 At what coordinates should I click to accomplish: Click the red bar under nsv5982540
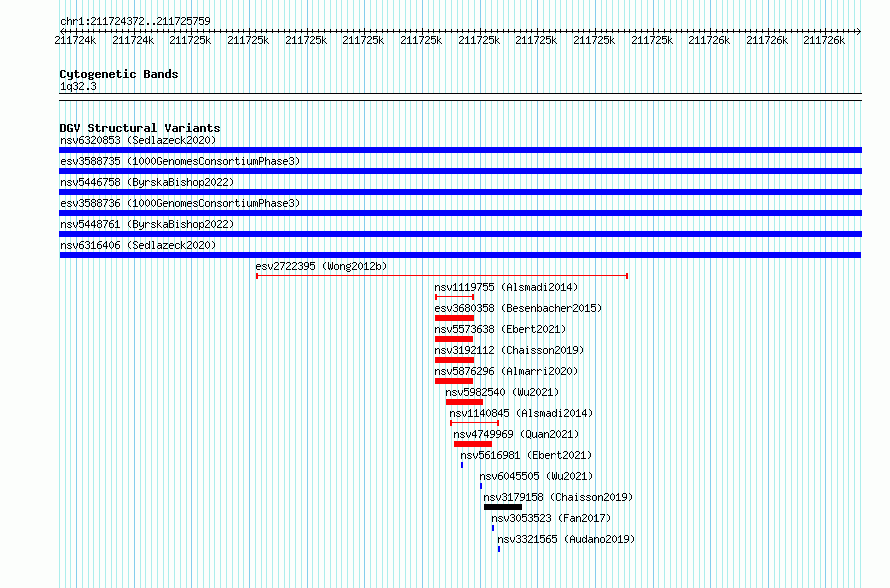pos(464,402)
